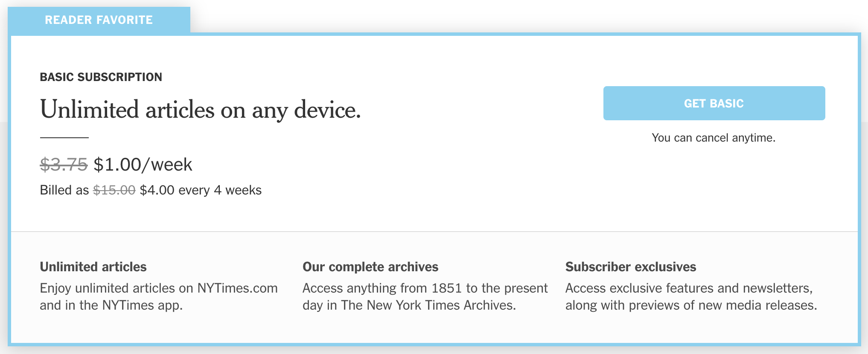Click the "Subscriber exclusives" feature heading

[630, 267]
